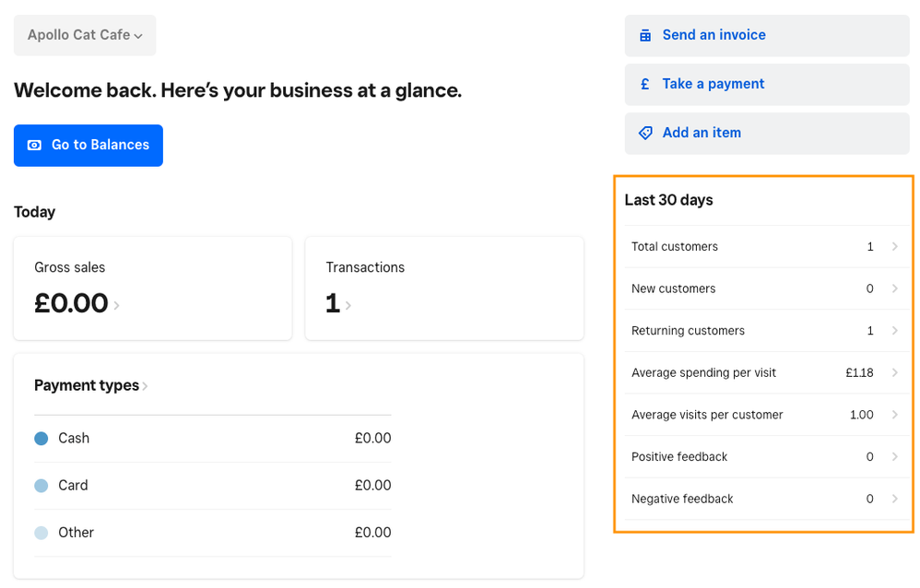Image resolution: width=920 pixels, height=588 pixels.
Task: Select Take a payment
Action: (x=767, y=84)
